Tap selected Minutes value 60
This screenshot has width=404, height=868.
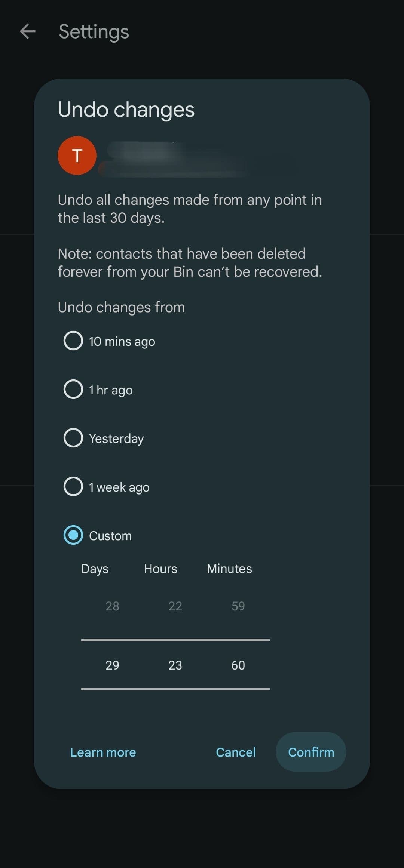238,665
